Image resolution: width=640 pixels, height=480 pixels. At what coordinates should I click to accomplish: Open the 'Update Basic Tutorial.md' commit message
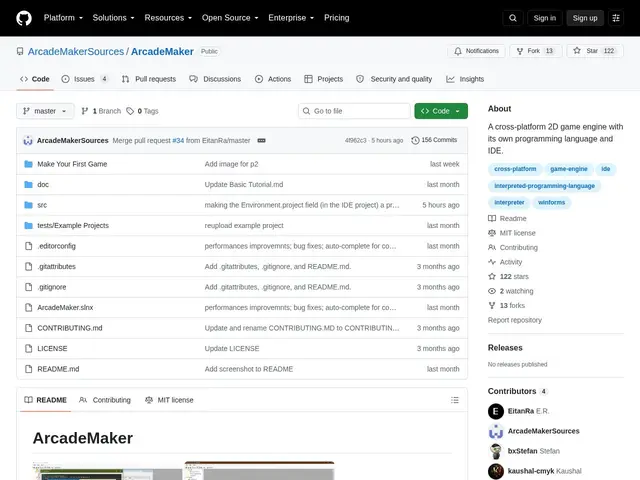coord(244,184)
